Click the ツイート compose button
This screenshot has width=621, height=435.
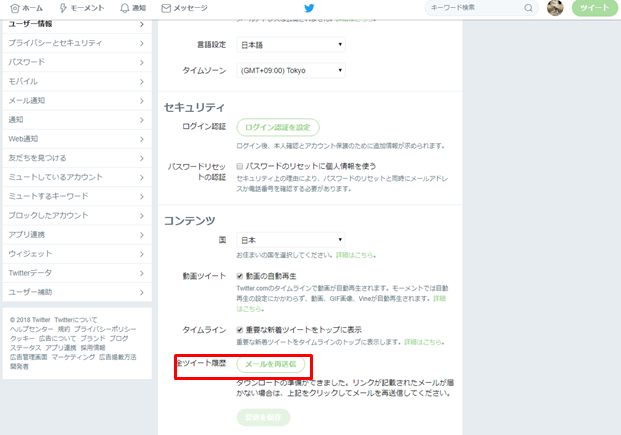(594, 8)
